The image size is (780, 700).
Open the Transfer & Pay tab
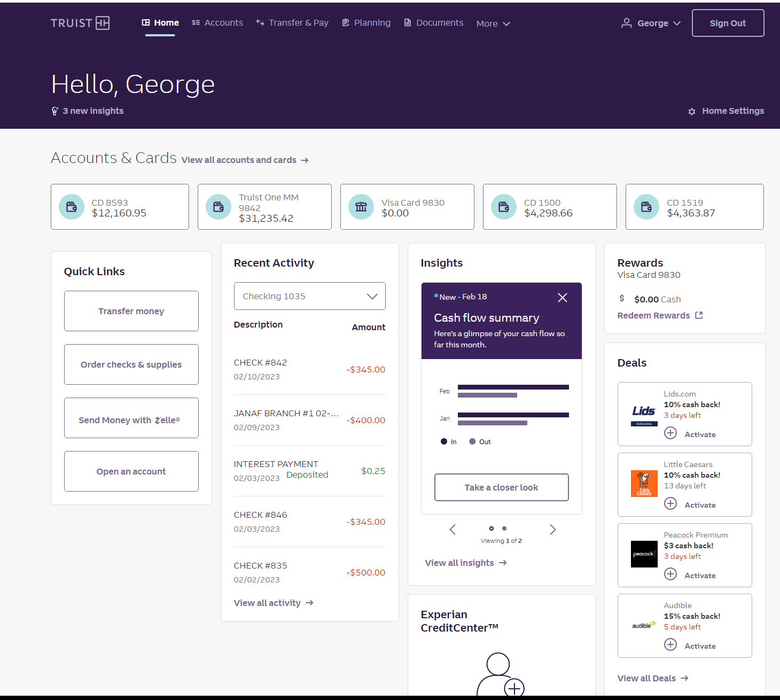coord(292,23)
